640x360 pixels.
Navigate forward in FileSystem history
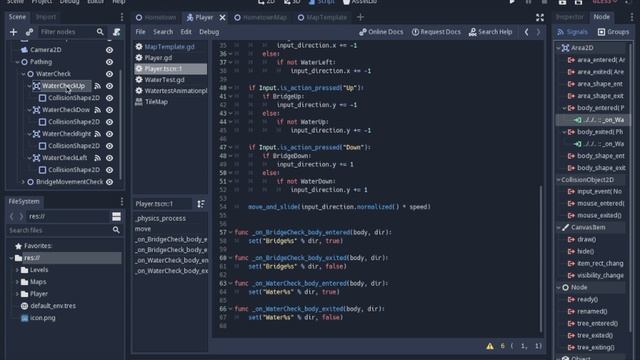pos(21,216)
